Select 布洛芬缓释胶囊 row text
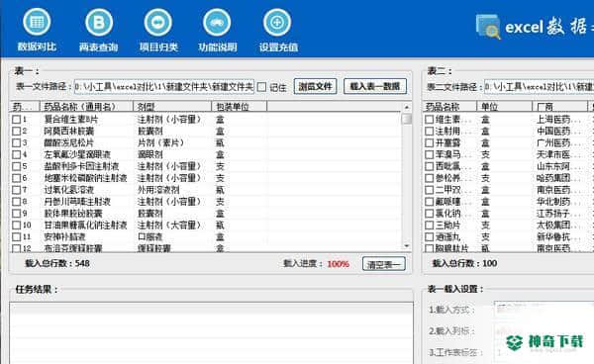This screenshot has width=594, height=364. 73,248
